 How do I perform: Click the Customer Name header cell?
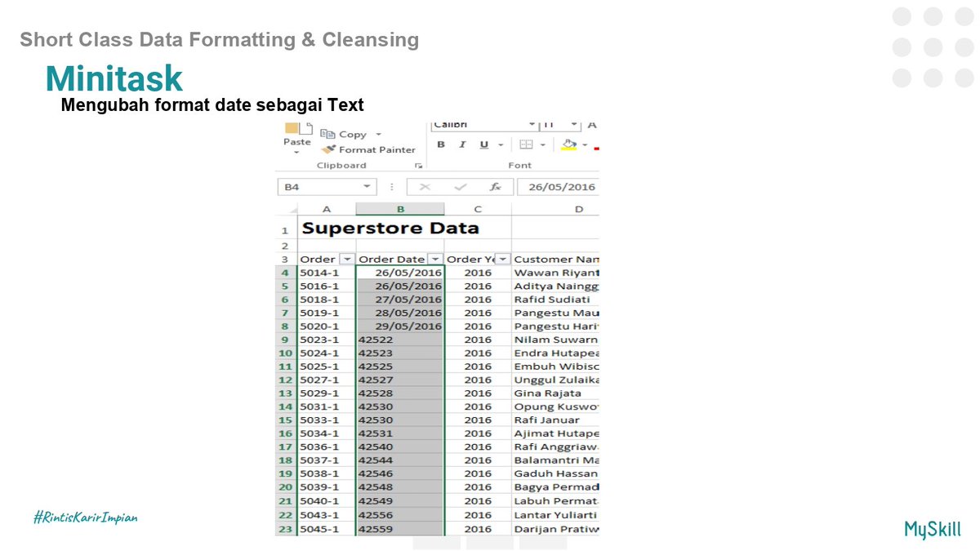point(555,260)
